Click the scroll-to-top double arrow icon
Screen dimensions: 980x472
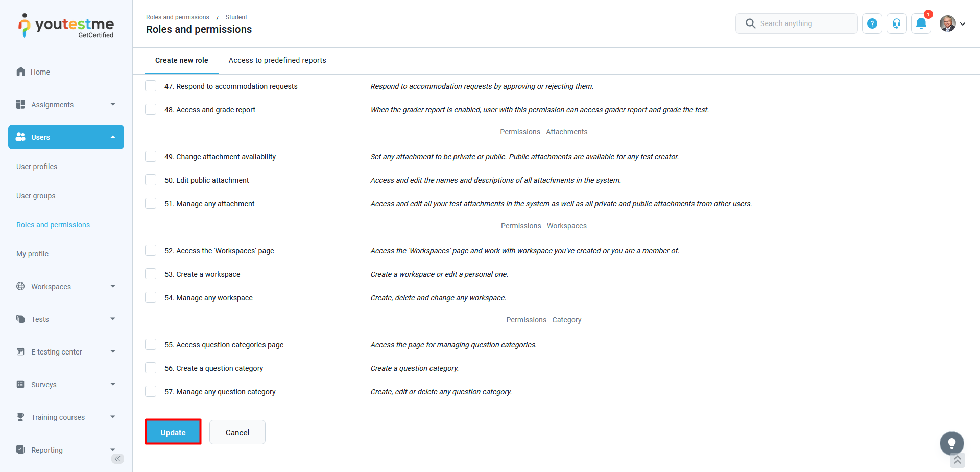[x=958, y=460]
